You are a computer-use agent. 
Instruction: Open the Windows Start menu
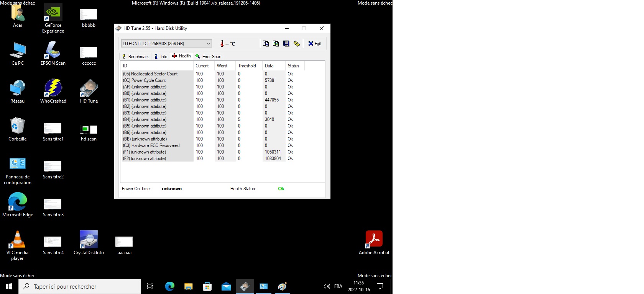pos(9,286)
